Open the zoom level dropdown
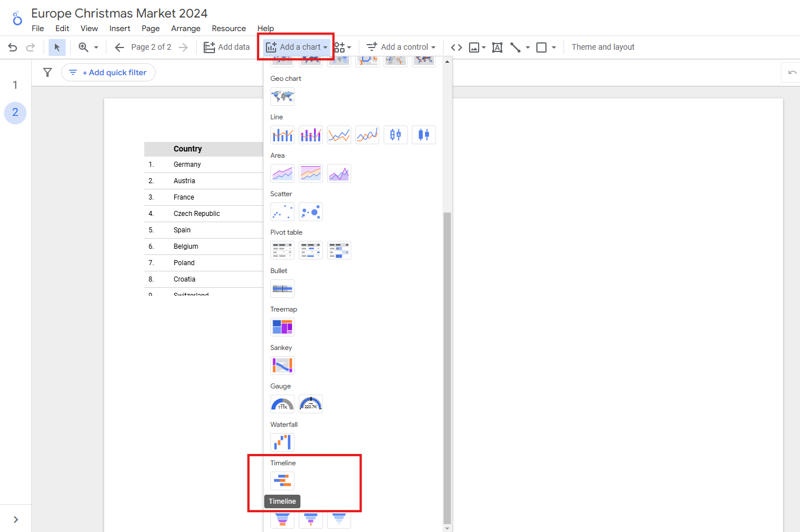 click(x=89, y=47)
